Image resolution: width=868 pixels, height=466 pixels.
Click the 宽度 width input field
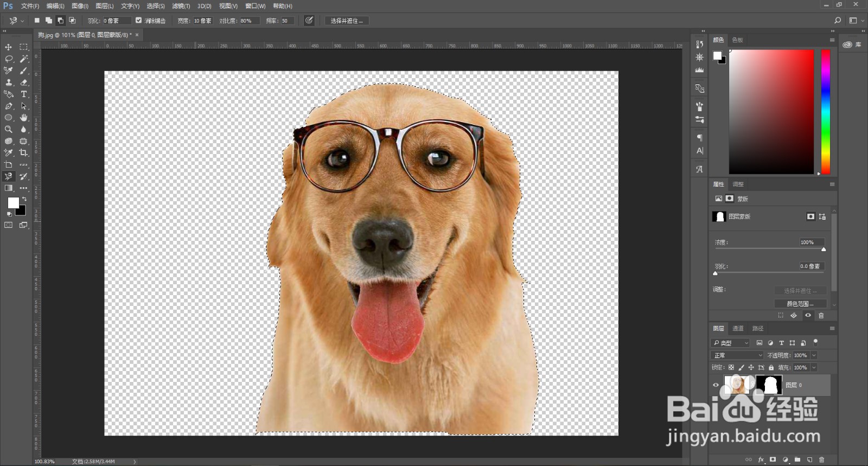203,21
